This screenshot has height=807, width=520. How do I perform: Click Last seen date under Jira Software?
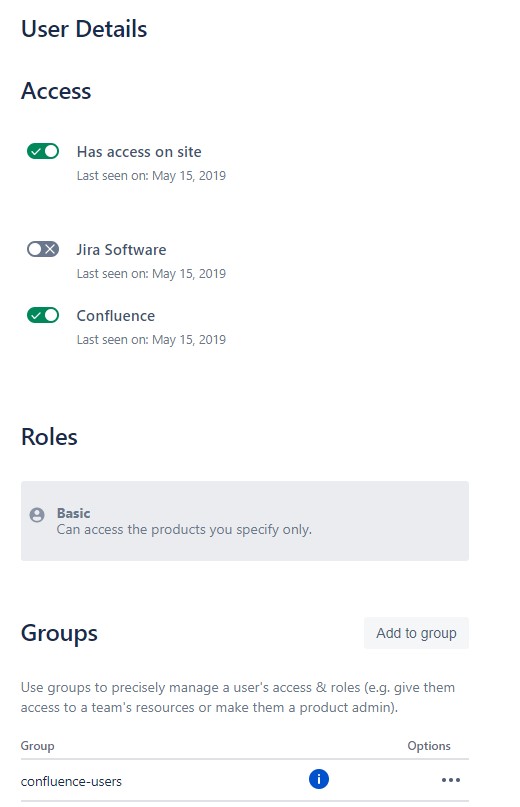tap(151, 273)
